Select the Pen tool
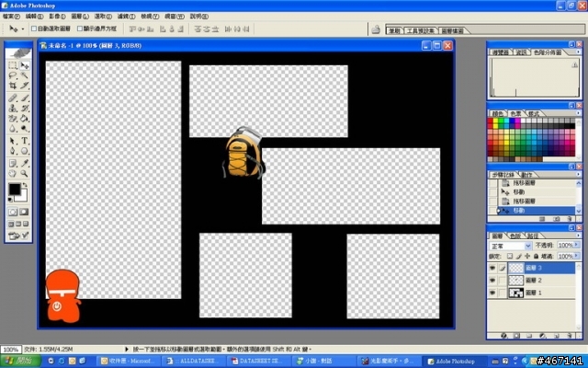This screenshot has height=368, width=588. pos(13,151)
